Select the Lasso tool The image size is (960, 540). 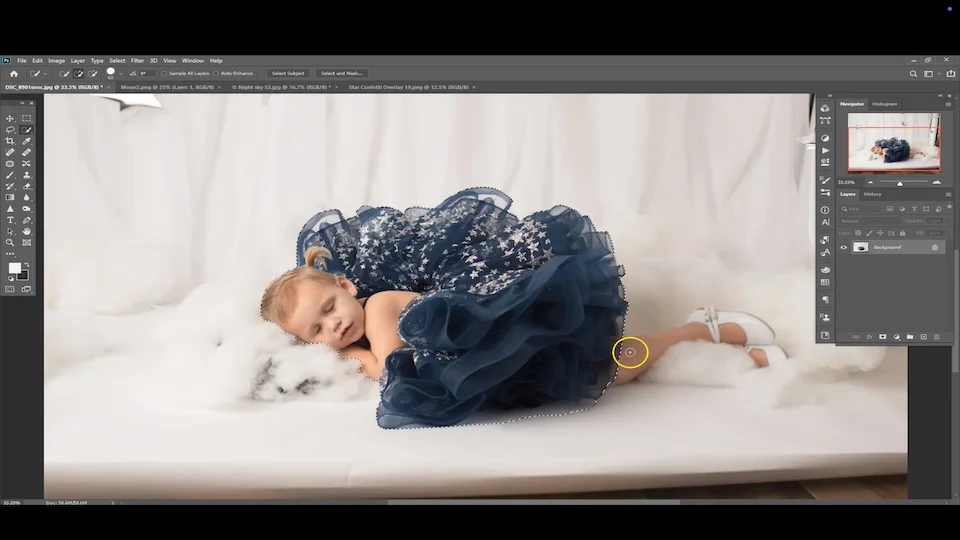[x=10, y=130]
